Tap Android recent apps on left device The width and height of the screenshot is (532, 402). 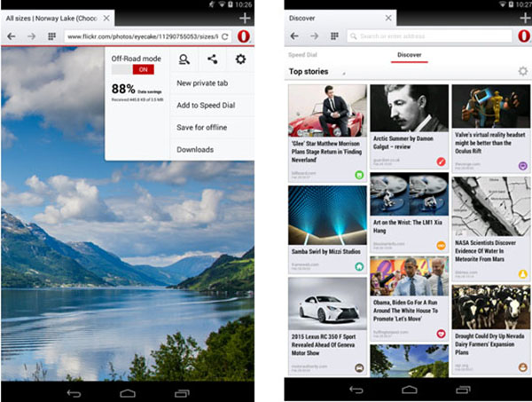182,393
